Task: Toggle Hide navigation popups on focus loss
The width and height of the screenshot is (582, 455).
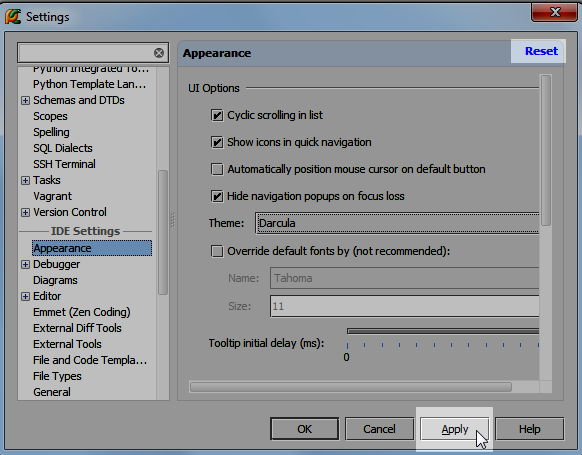Action: 217,196
